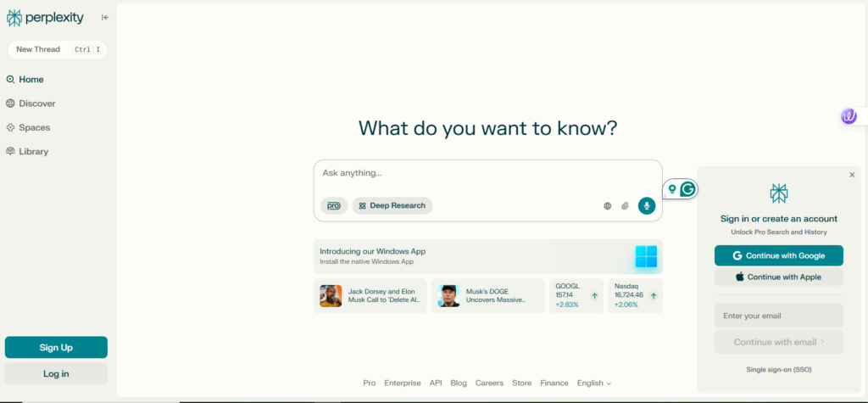Open the Library section
868x403 pixels.
pos(33,151)
